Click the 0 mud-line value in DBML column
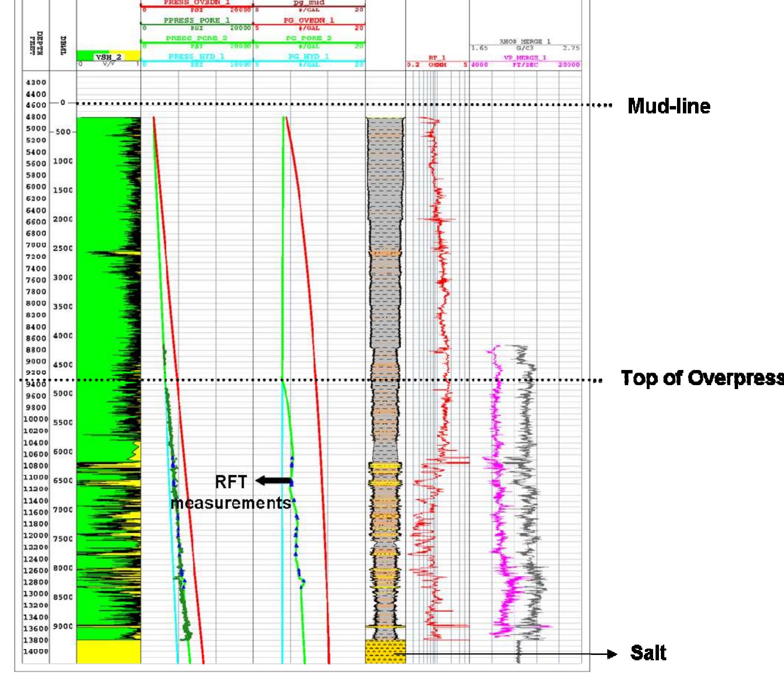This screenshot has height=673, width=784. click(x=63, y=103)
